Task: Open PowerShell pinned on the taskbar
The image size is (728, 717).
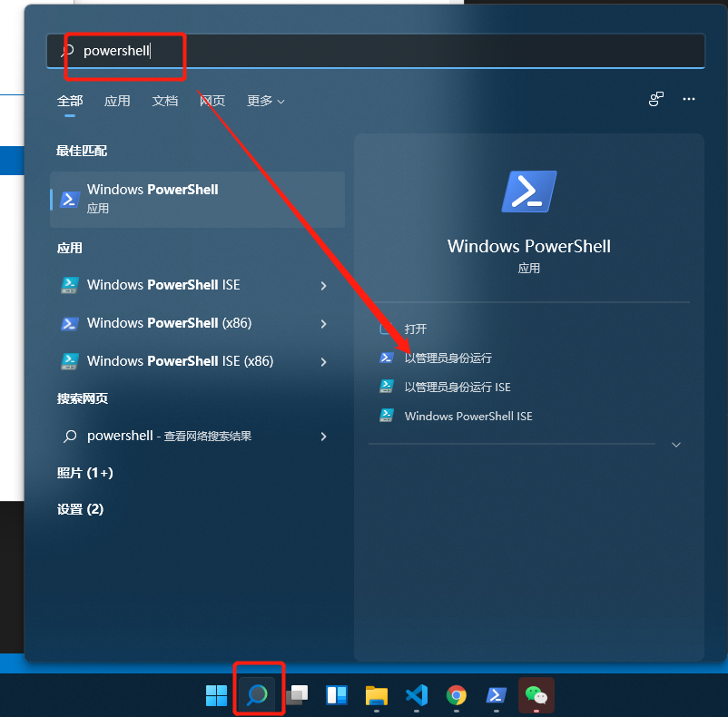Action: coord(496,695)
